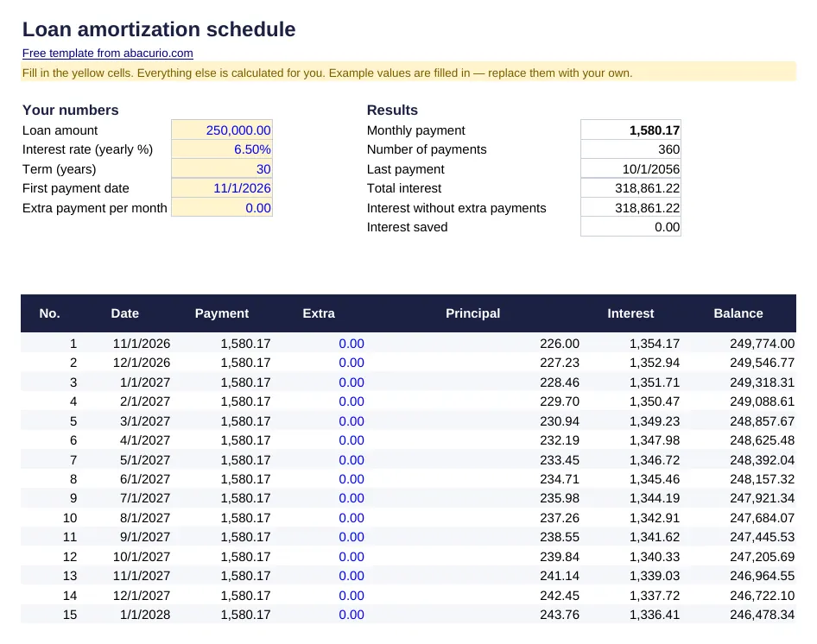
Task: Select Monthly payment result 1,580.17
Action: [630, 130]
